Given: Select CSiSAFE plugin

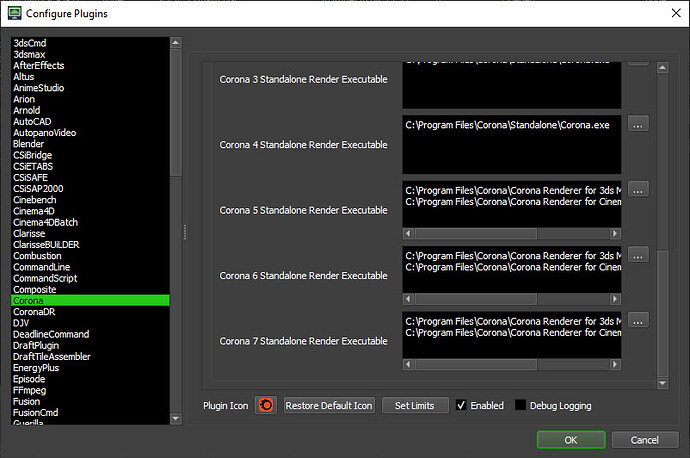Looking at the screenshot, I should (90, 178).
